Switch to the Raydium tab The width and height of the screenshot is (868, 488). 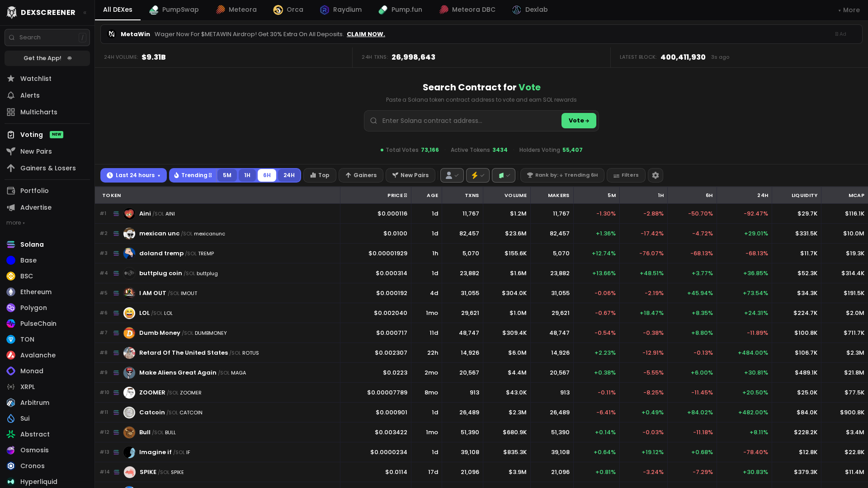(x=341, y=10)
